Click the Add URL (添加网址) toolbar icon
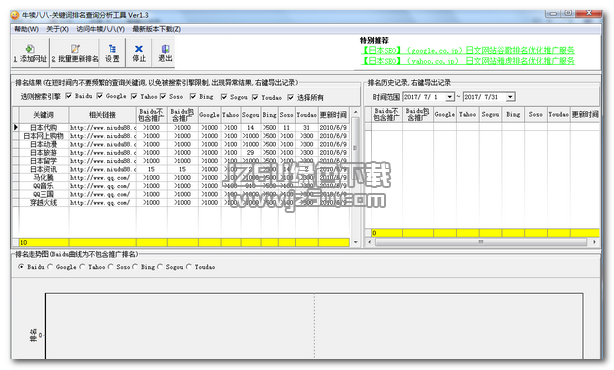 point(30,49)
